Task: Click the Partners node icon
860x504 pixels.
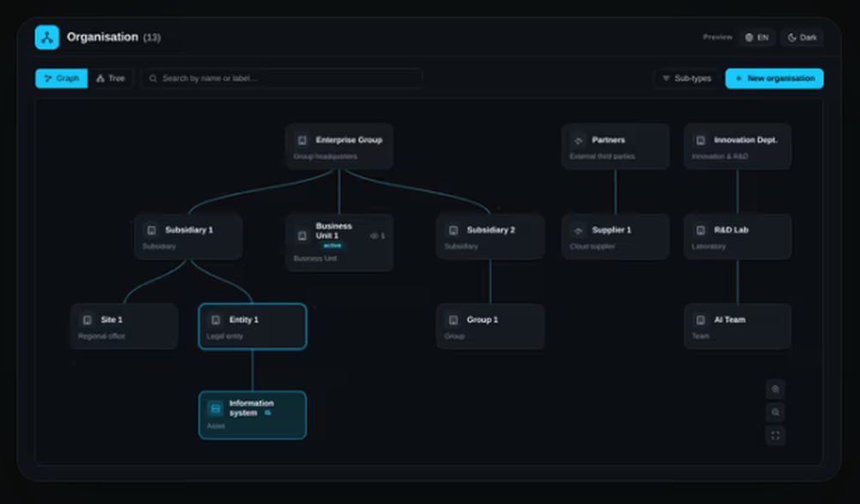Action: pos(579,140)
